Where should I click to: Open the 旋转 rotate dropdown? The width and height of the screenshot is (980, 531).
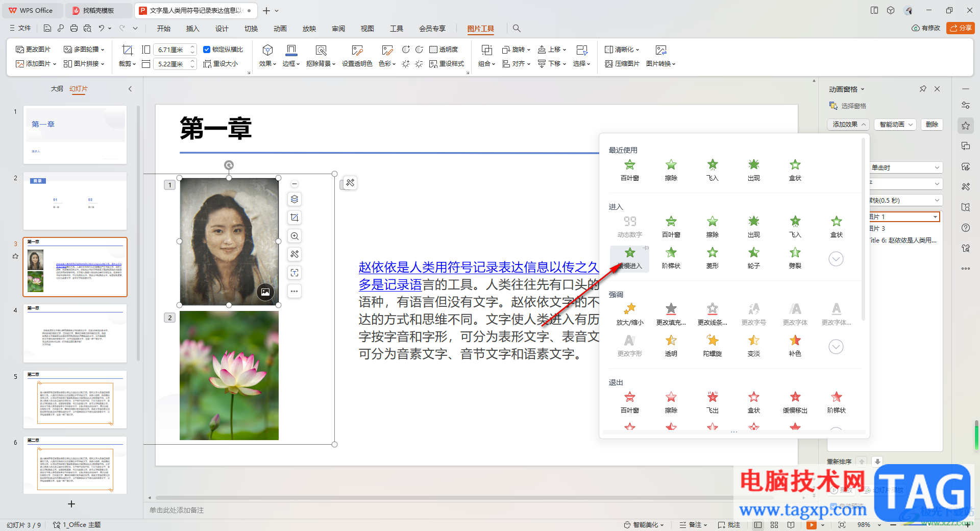point(516,50)
